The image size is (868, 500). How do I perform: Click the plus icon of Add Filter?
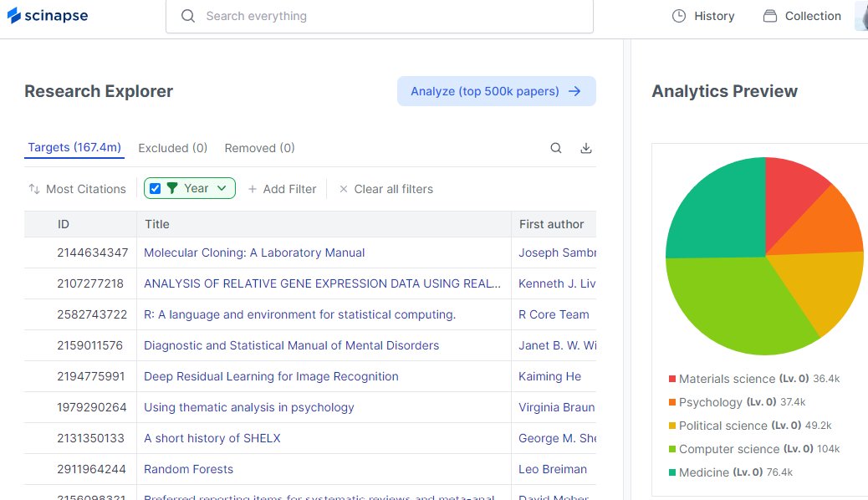pos(253,189)
